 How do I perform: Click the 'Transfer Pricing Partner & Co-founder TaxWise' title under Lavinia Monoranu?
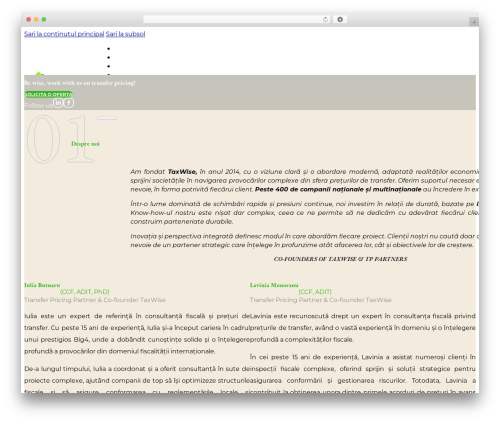pos(321,300)
